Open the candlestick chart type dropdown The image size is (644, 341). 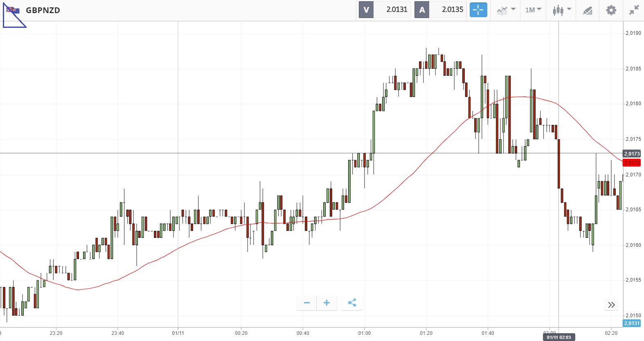tap(561, 10)
